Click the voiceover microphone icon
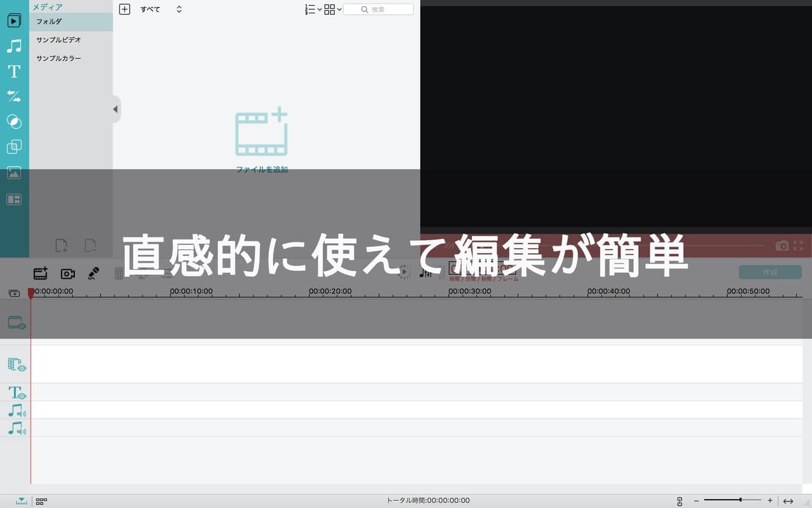The height and width of the screenshot is (508, 812). coord(93,273)
